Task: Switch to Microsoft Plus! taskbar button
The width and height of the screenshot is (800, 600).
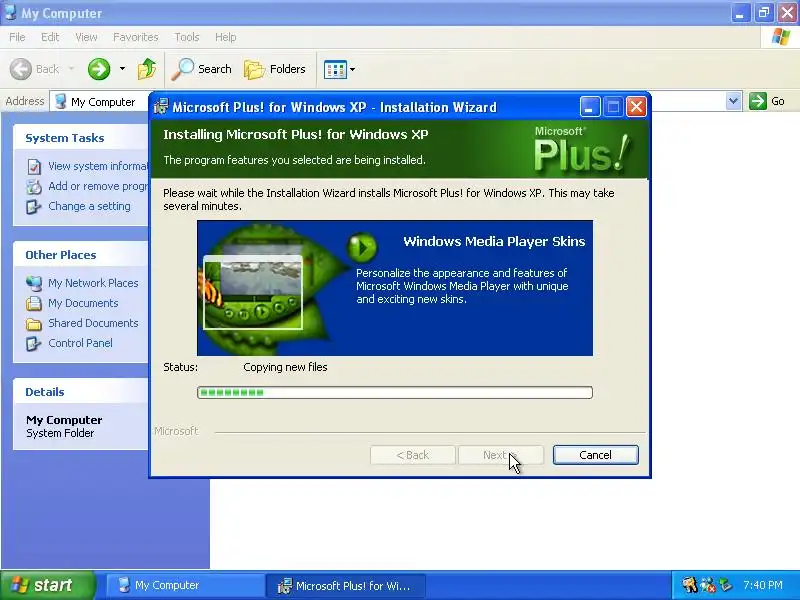Action: click(x=345, y=585)
